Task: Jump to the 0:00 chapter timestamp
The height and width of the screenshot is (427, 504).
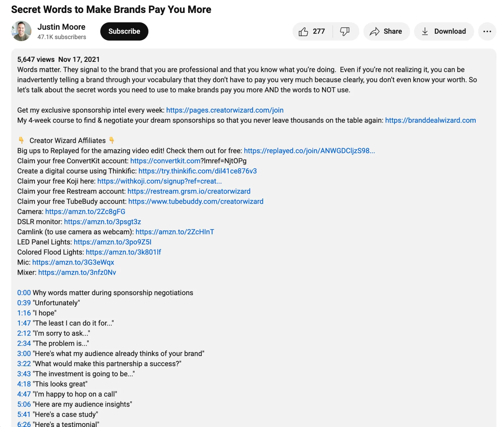Action: 24,293
